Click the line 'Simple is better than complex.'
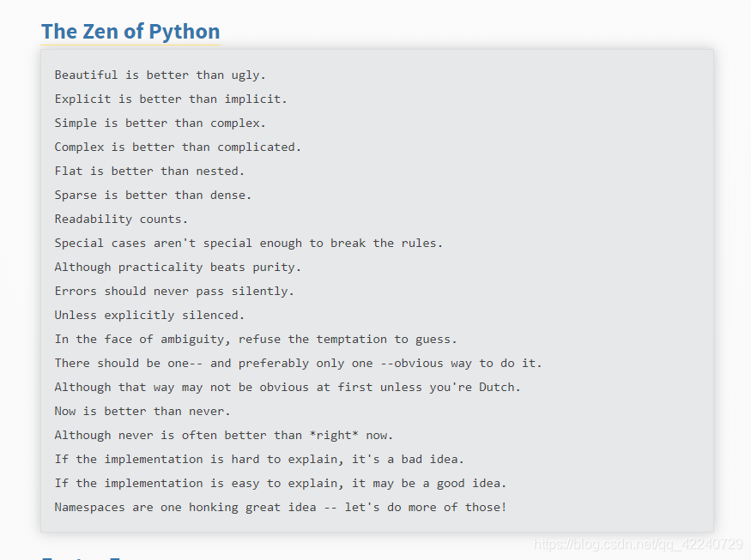This screenshot has width=751, height=560. 160,123
